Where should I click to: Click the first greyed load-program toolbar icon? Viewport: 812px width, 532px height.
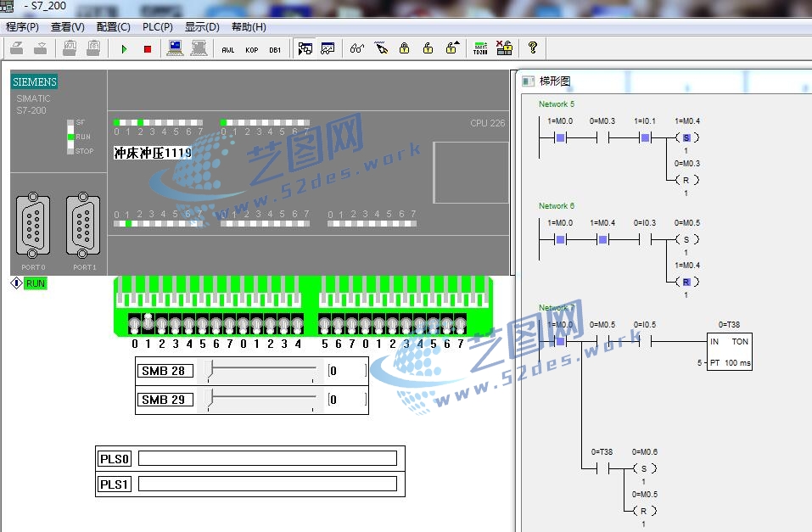pos(17,48)
